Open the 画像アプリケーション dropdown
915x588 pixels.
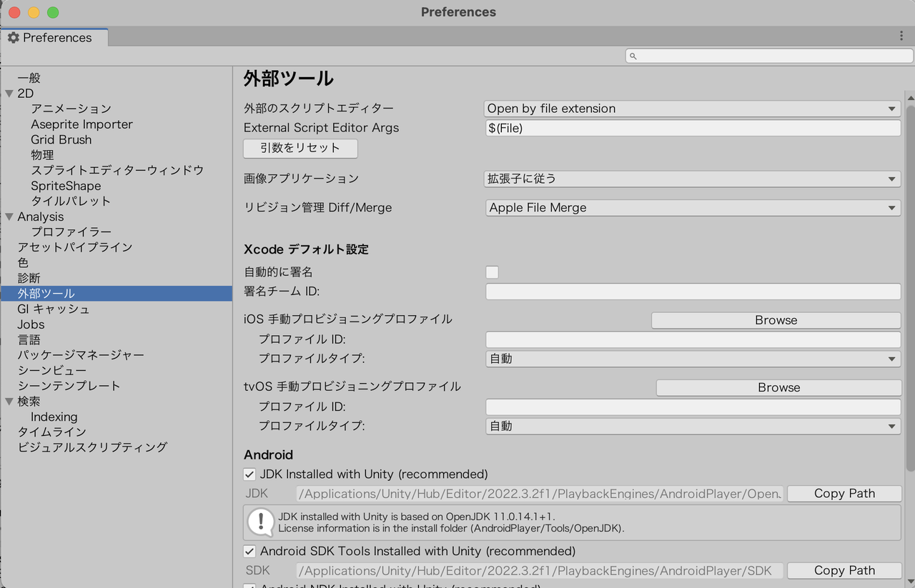click(x=691, y=179)
